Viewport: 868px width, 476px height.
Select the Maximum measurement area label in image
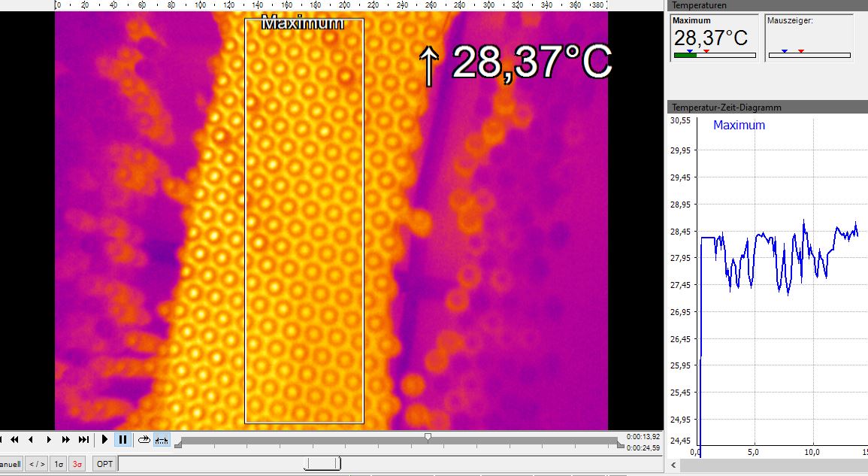pos(302,24)
